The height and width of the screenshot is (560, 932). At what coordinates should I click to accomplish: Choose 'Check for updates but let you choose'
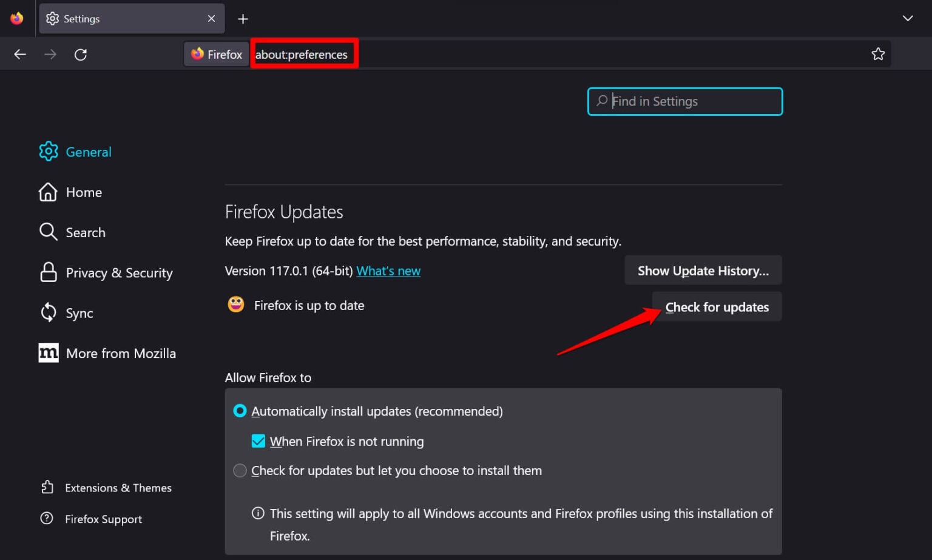tap(240, 470)
